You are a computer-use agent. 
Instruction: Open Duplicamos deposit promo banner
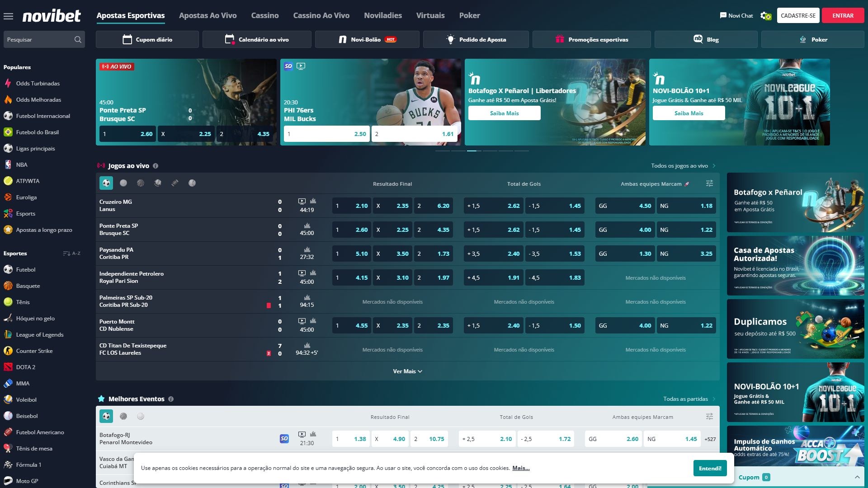(796, 329)
